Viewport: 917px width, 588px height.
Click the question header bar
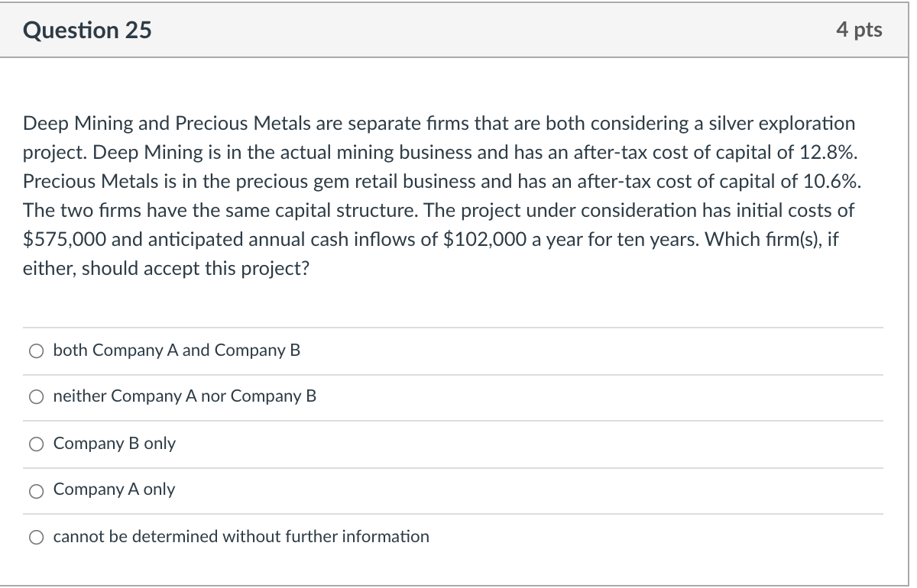click(458, 31)
